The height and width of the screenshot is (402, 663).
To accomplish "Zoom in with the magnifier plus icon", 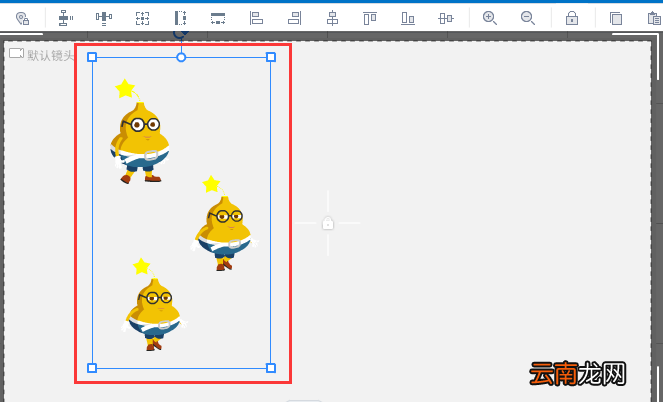I will 490,18.
